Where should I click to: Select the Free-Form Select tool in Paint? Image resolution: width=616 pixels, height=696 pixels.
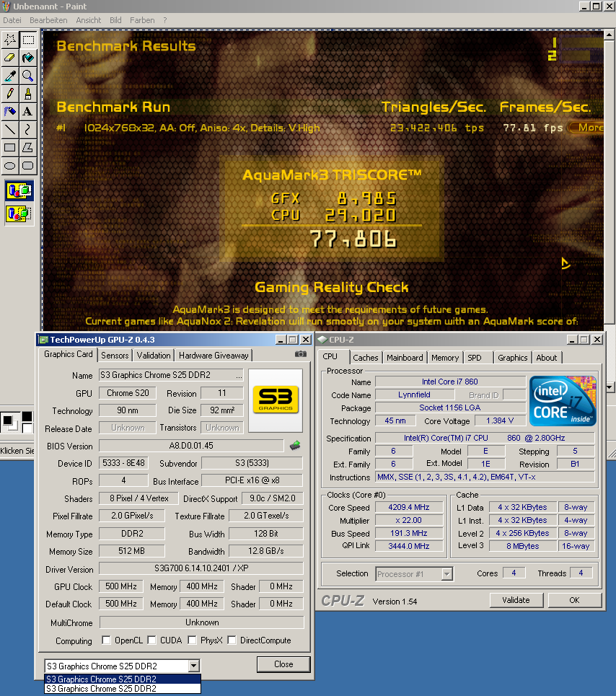(10, 40)
